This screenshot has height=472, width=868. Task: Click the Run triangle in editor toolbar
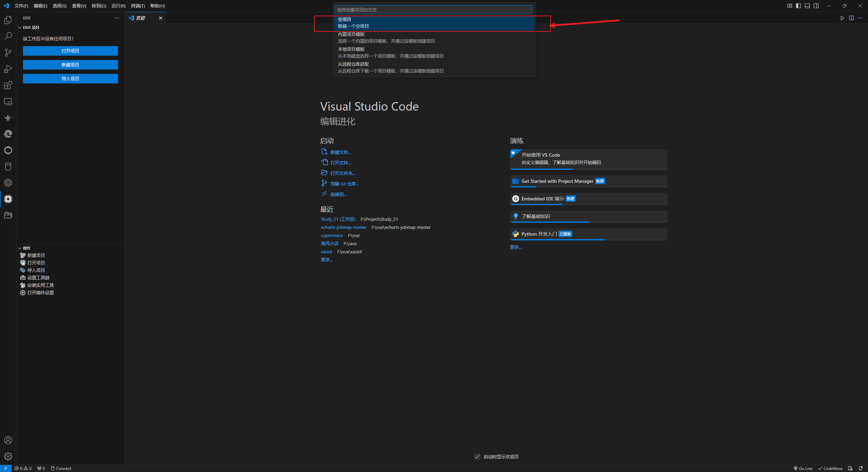[842, 18]
